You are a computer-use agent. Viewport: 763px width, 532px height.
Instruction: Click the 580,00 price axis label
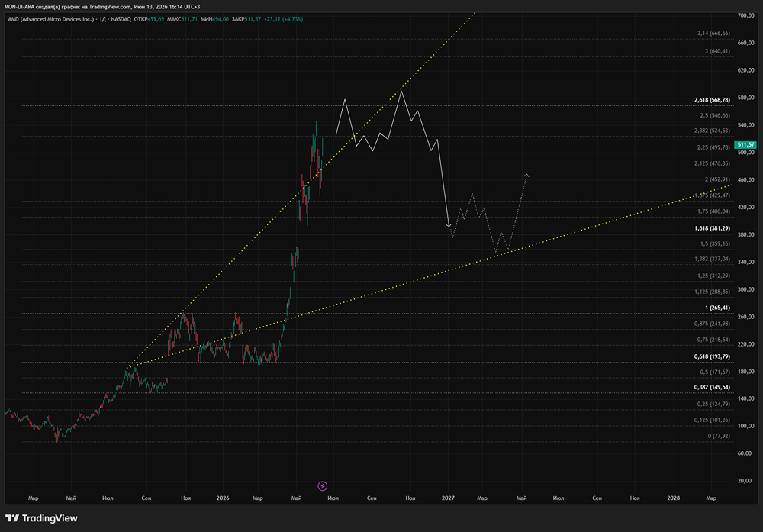[x=745, y=98]
